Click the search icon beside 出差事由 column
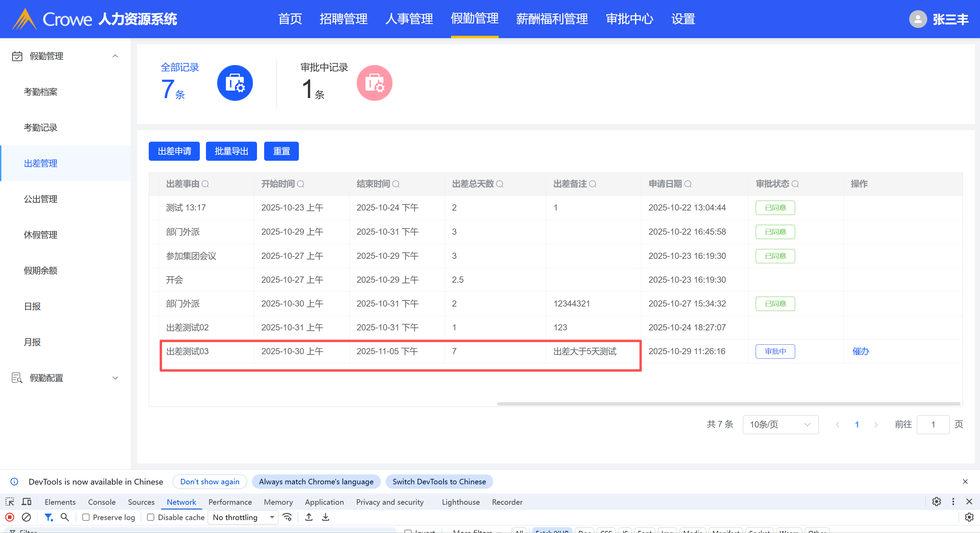 pos(206,184)
